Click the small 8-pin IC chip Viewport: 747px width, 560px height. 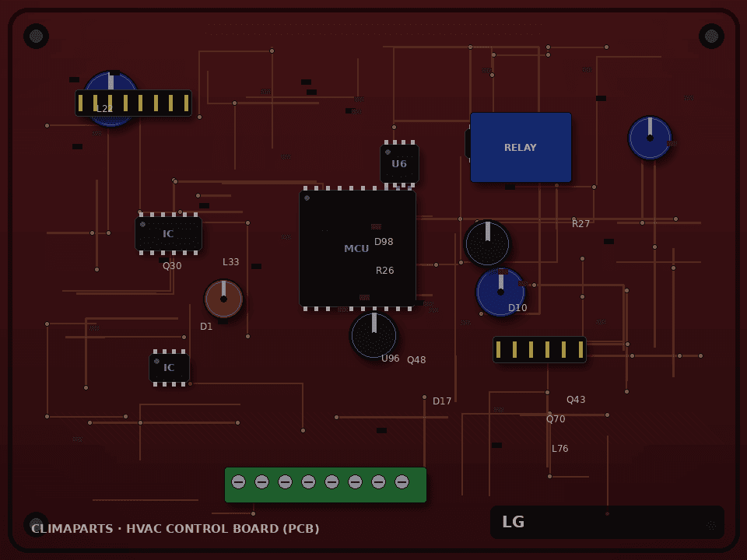169,368
